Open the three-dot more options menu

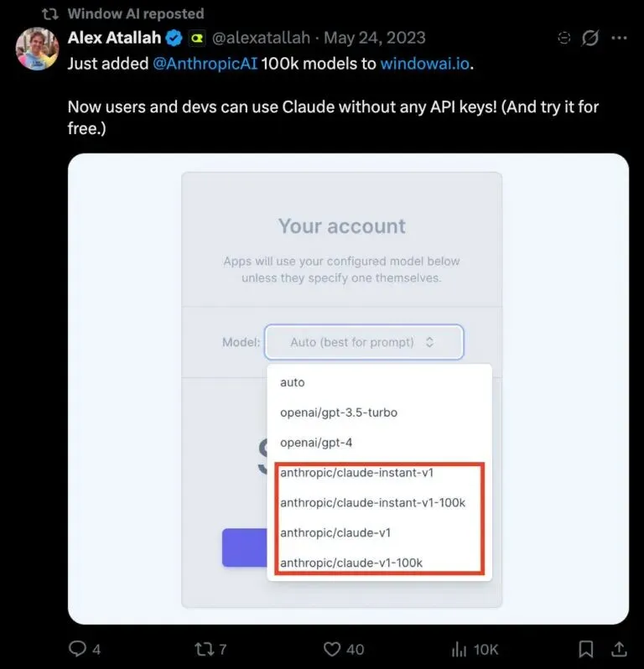(619, 38)
